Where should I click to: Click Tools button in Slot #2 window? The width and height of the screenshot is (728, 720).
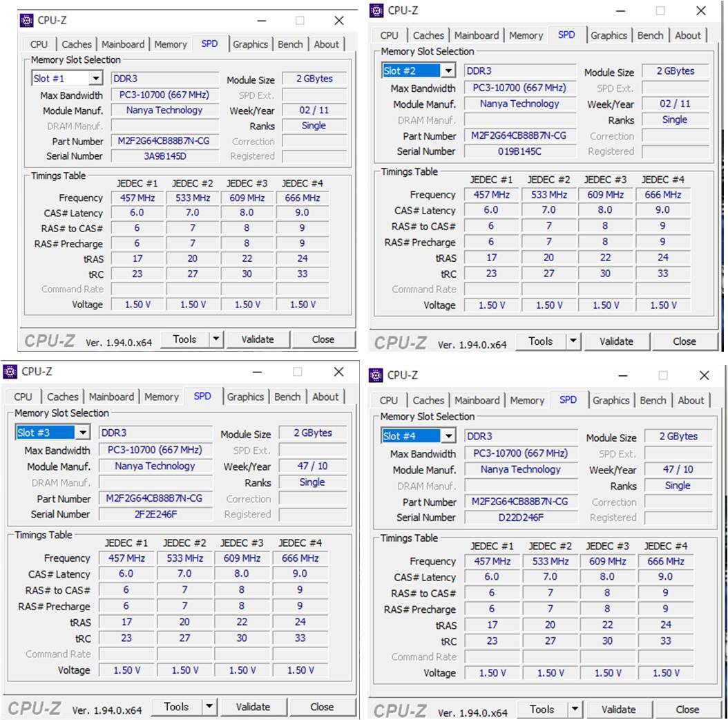pos(540,341)
